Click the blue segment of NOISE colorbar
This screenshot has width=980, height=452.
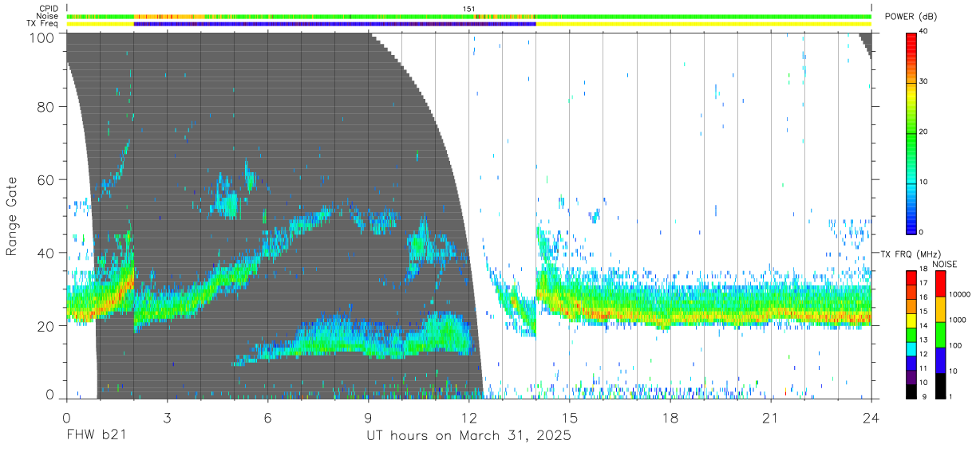click(x=939, y=360)
